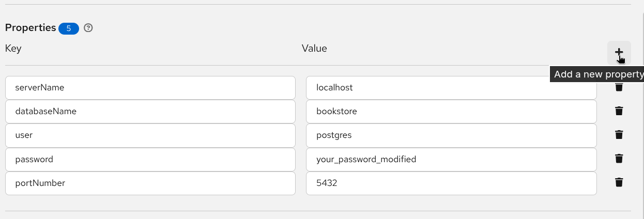644x219 pixels.
Task: Focus the user key field
Action: [x=150, y=135]
